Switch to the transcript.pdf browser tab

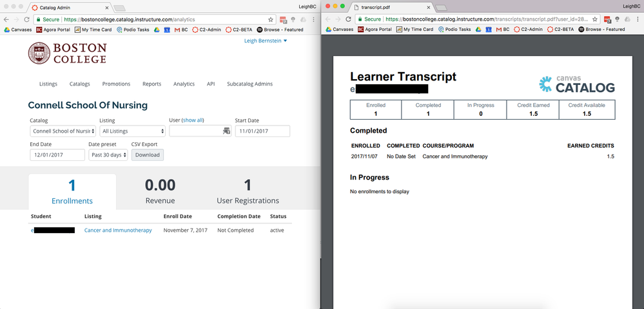point(390,7)
